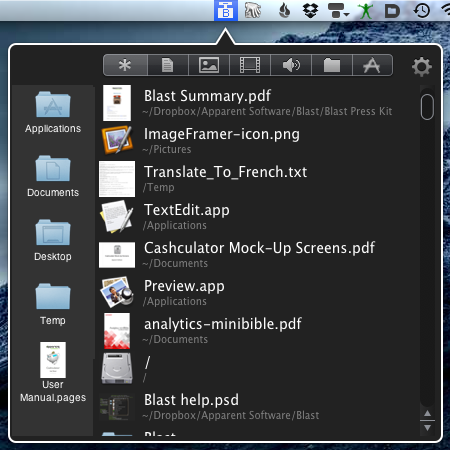
Task: Click the Blast menu bar icon
Action: [226, 10]
